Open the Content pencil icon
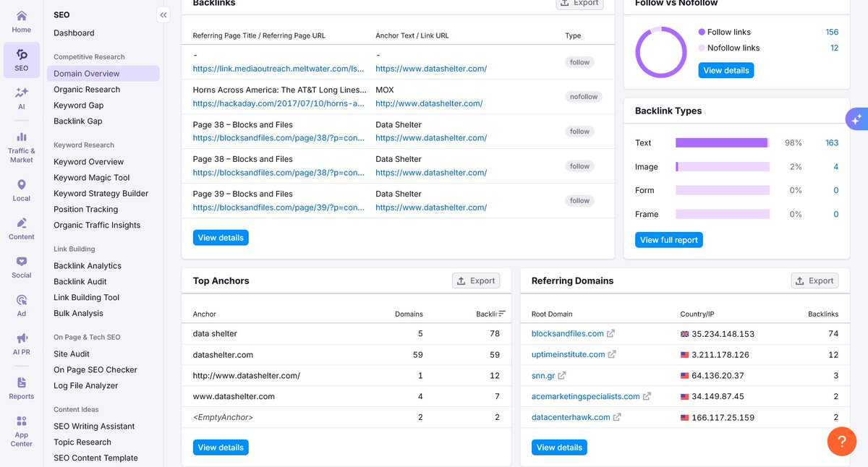 click(x=22, y=223)
